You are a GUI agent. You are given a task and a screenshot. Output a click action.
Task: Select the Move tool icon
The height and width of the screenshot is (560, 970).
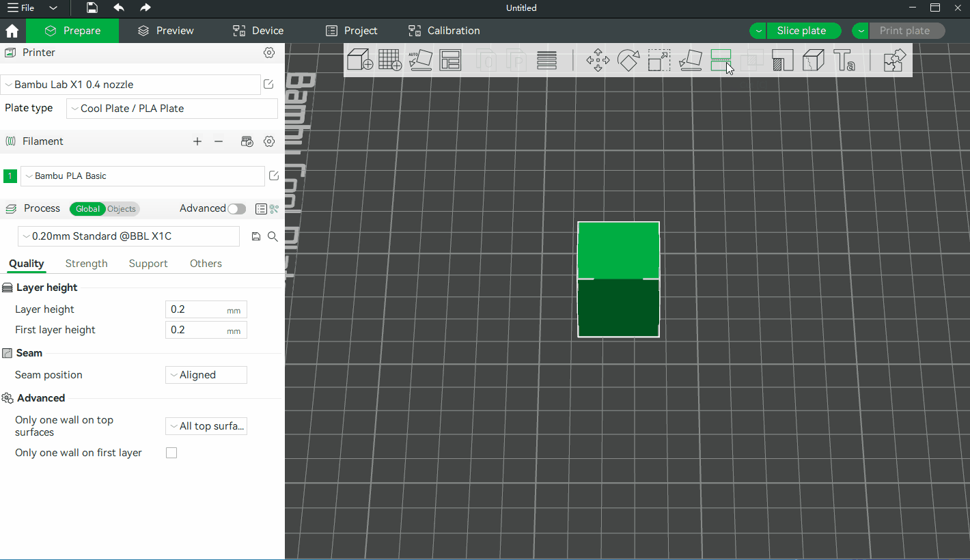(x=598, y=60)
